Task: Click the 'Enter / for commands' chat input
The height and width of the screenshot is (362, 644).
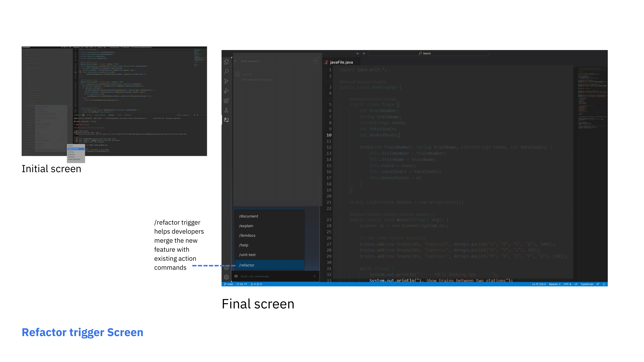Action: pos(275,276)
